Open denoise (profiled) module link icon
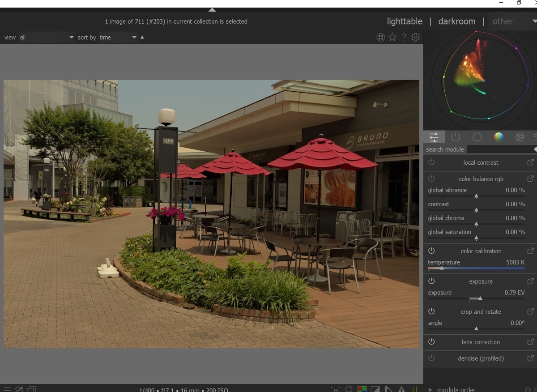This screenshot has height=392, width=537. tap(530, 358)
